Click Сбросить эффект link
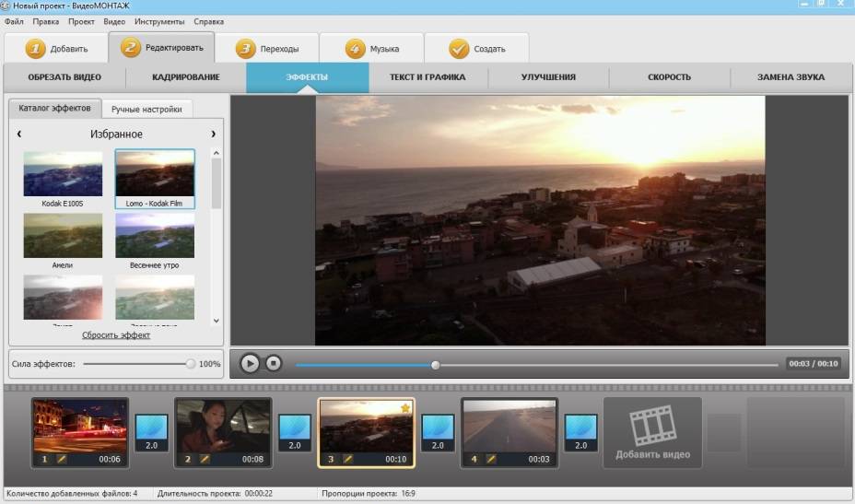Screen dimensions: 855x504 click(x=116, y=335)
